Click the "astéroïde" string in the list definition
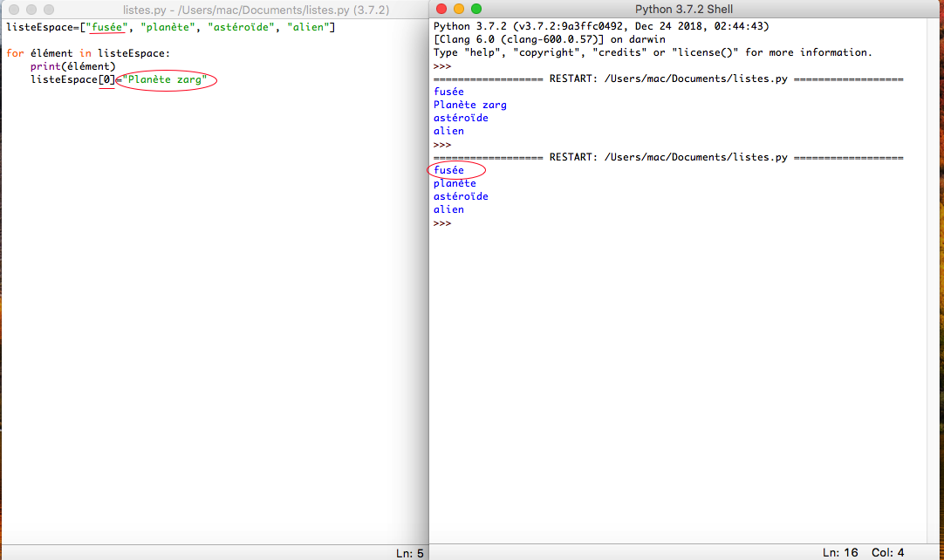This screenshot has height=560, width=944. pyautogui.click(x=242, y=27)
